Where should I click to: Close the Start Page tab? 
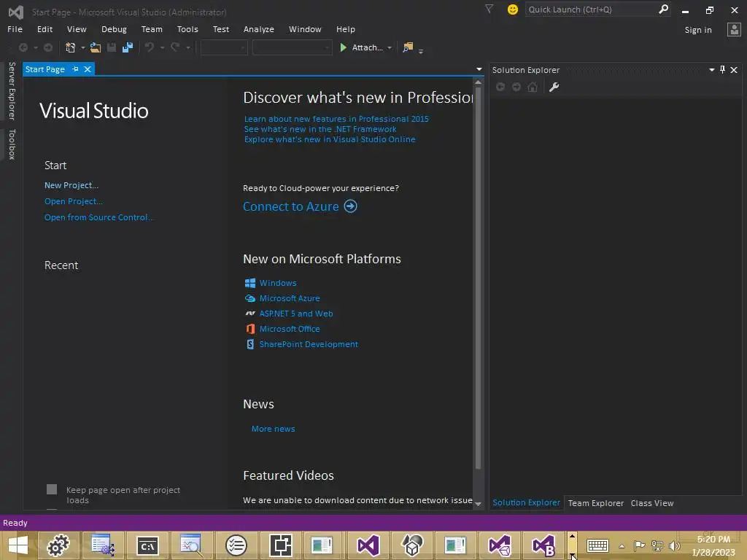[88, 69]
